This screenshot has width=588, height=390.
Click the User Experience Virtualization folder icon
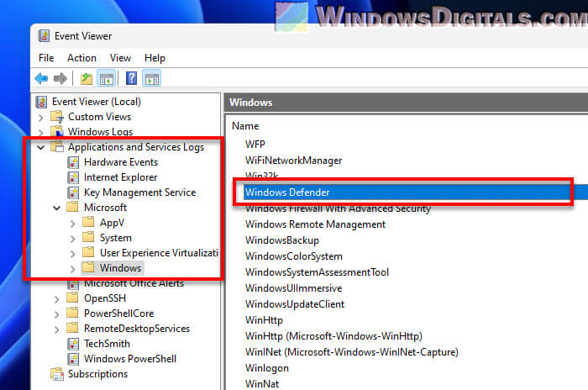click(x=88, y=253)
